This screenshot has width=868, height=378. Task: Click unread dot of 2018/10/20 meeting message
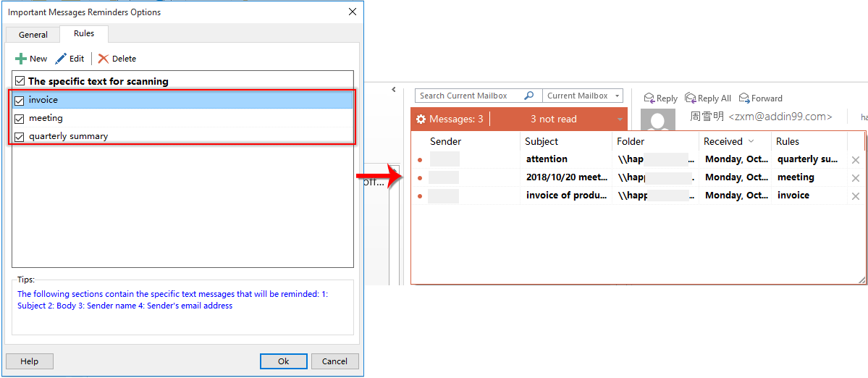click(x=420, y=178)
